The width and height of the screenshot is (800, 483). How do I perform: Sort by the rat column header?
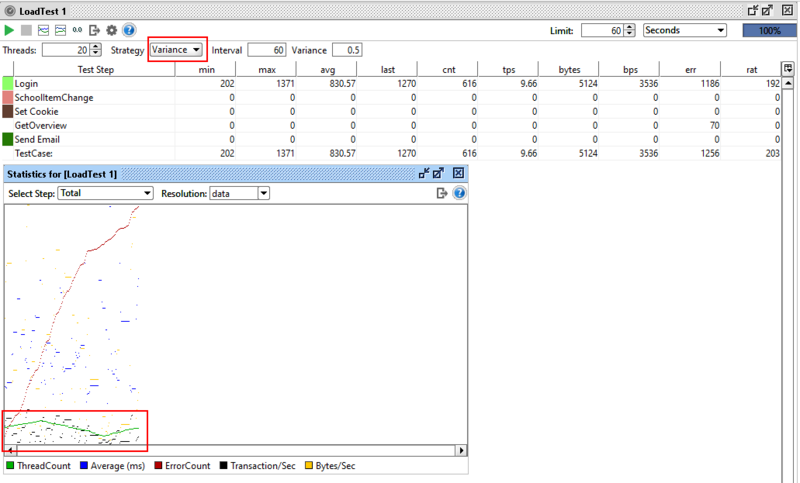pos(751,69)
